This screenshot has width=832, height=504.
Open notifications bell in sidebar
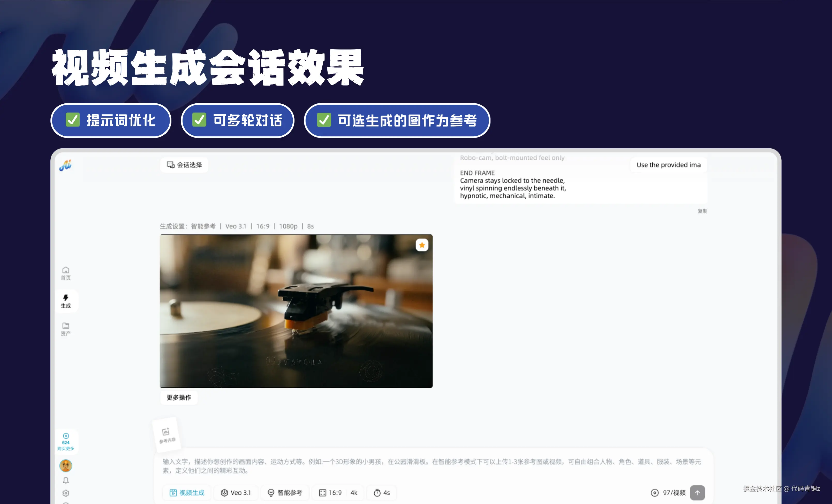[x=66, y=480]
